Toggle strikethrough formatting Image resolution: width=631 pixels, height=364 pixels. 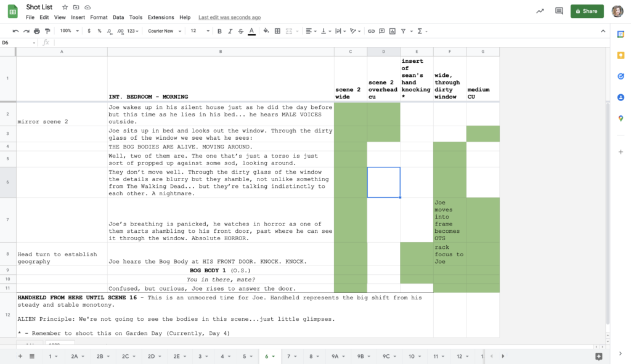coord(241,31)
